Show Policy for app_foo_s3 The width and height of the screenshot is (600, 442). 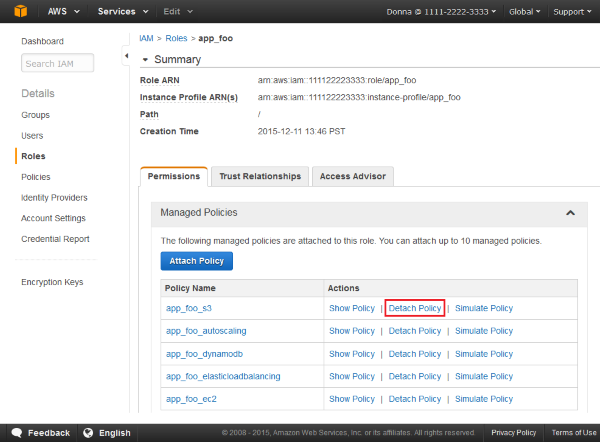click(352, 308)
